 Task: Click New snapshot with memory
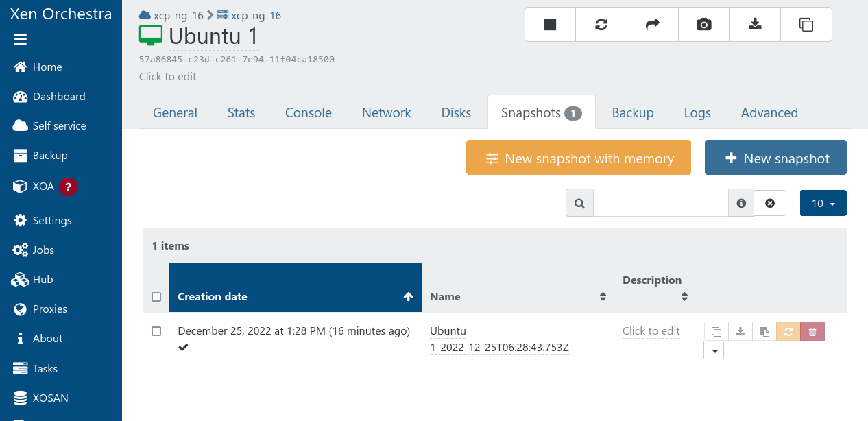[x=579, y=158]
